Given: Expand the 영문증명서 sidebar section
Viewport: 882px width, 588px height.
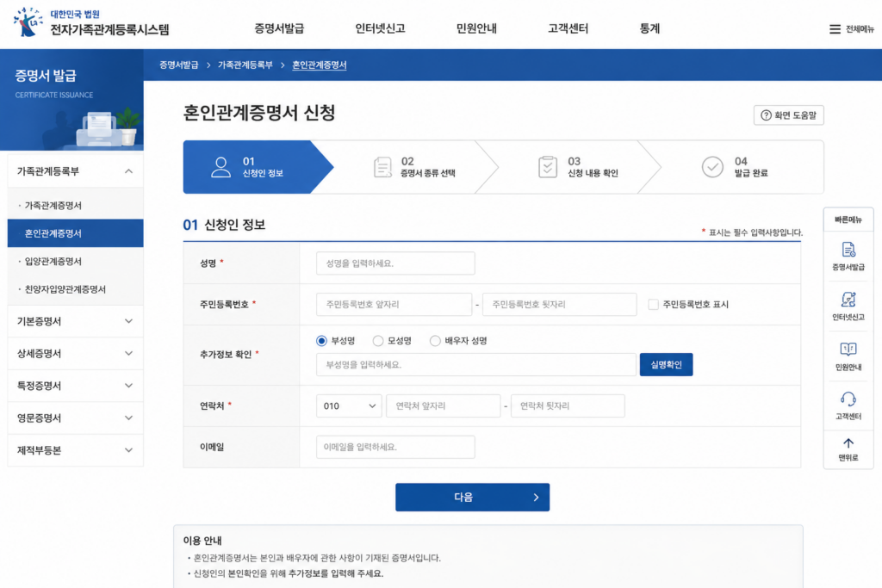Looking at the screenshot, I should click(x=76, y=418).
